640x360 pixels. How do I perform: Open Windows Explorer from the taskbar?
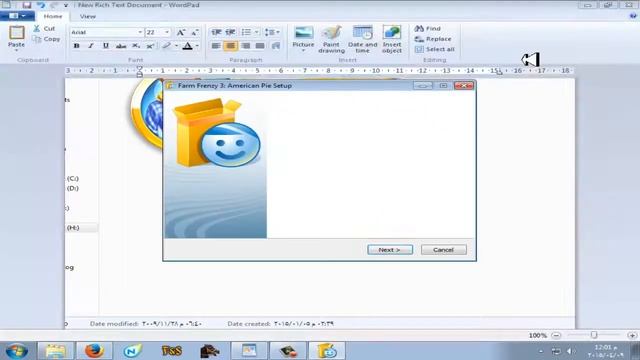click(56, 351)
